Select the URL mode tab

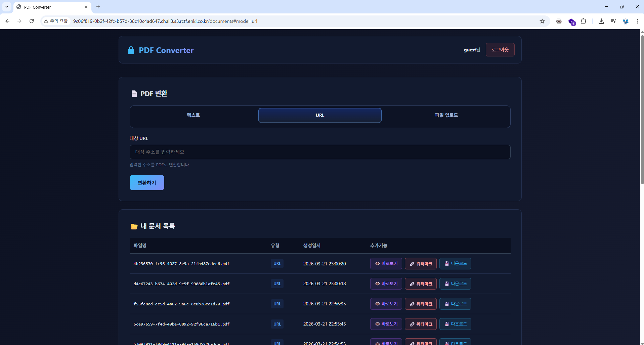(x=320, y=115)
